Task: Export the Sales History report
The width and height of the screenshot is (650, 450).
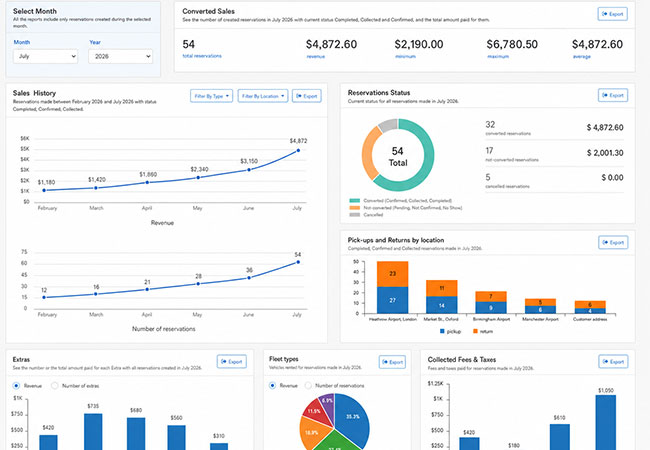Action: tap(306, 96)
